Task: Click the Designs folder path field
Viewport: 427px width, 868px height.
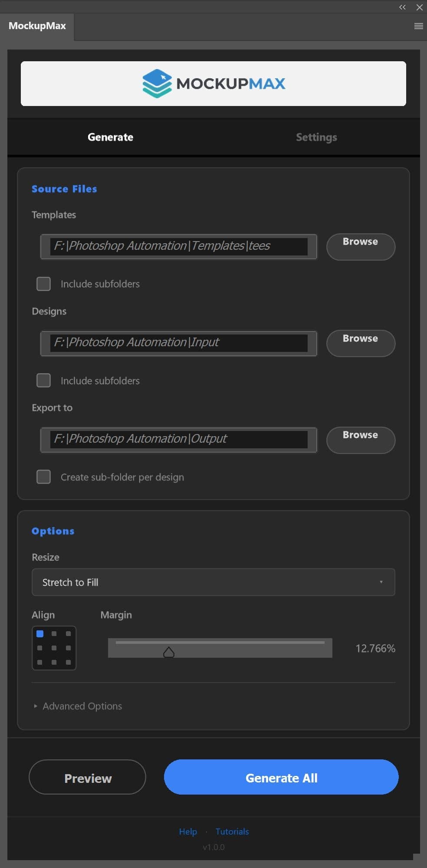Action: pyautogui.click(x=178, y=343)
